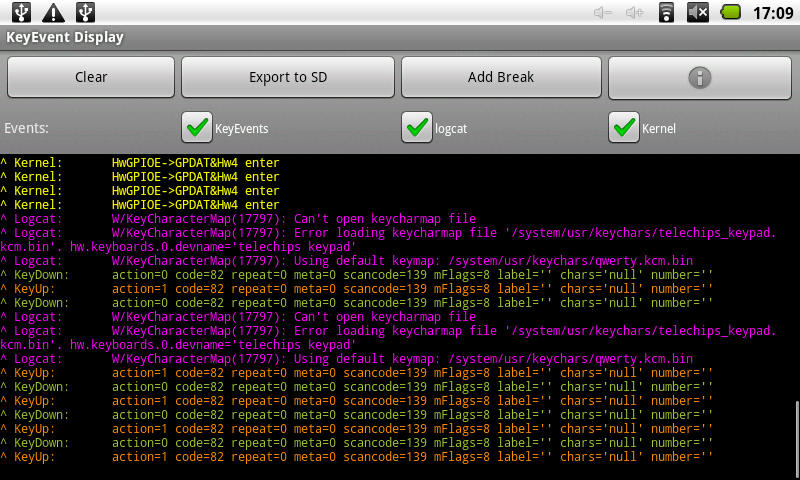Click the log view scrollbar
The width and height of the screenshot is (800, 480).
[796, 436]
